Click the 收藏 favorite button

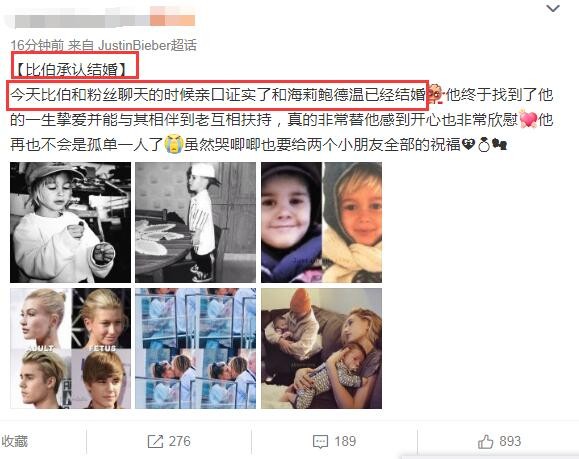point(14,441)
